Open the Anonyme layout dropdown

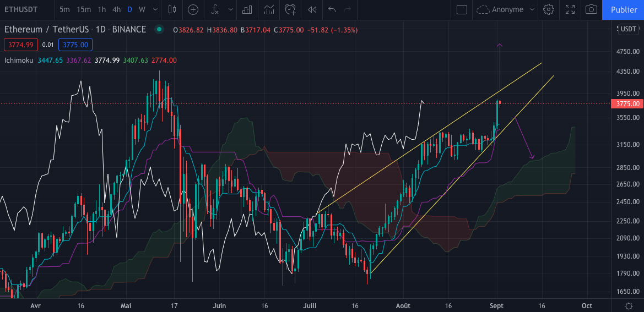506,9
